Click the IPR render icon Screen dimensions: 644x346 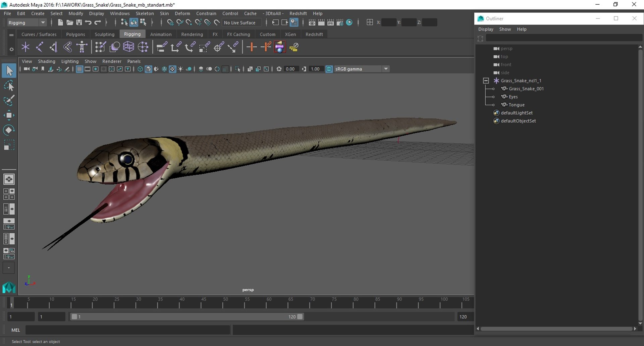330,22
